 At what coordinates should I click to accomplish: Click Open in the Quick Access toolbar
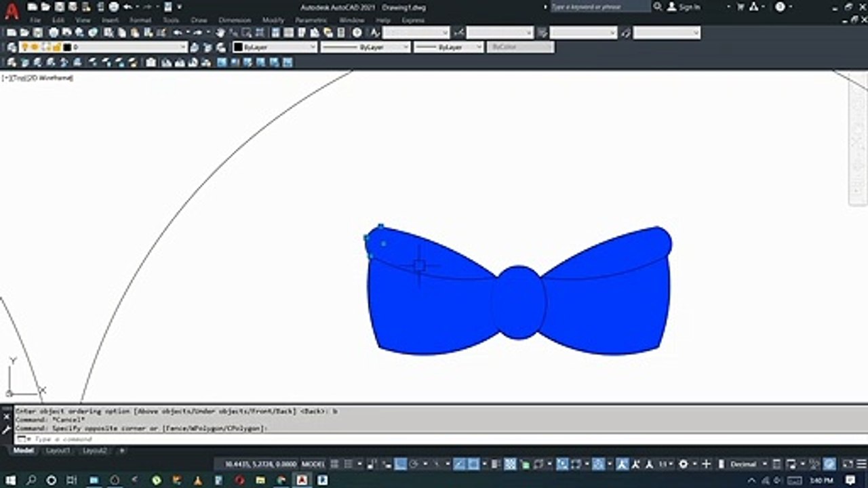coord(45,7)
